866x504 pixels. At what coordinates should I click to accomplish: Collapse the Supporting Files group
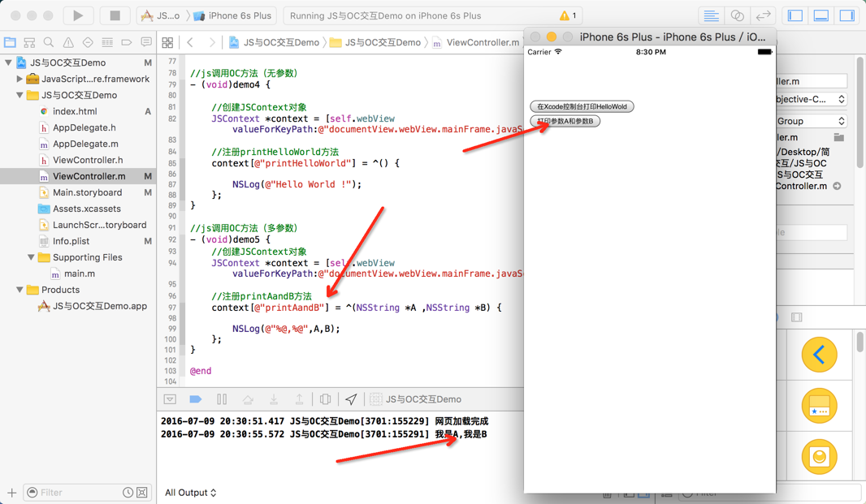click(31, 257)
